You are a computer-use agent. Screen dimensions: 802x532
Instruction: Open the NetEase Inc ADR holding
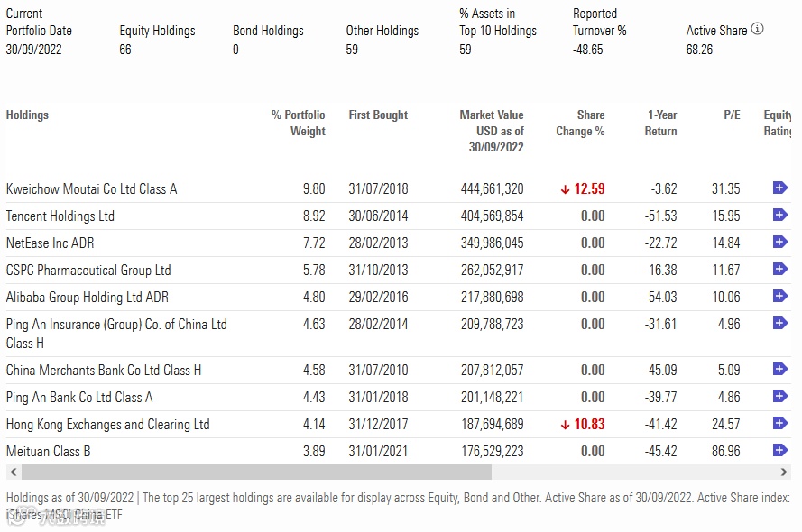coord(51,243)
